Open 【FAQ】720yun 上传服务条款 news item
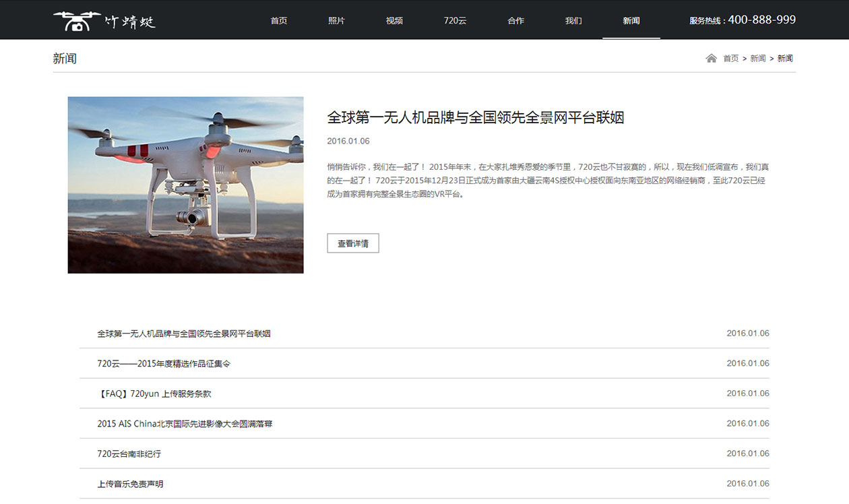 pyautogui.click(x=154, y=393)
